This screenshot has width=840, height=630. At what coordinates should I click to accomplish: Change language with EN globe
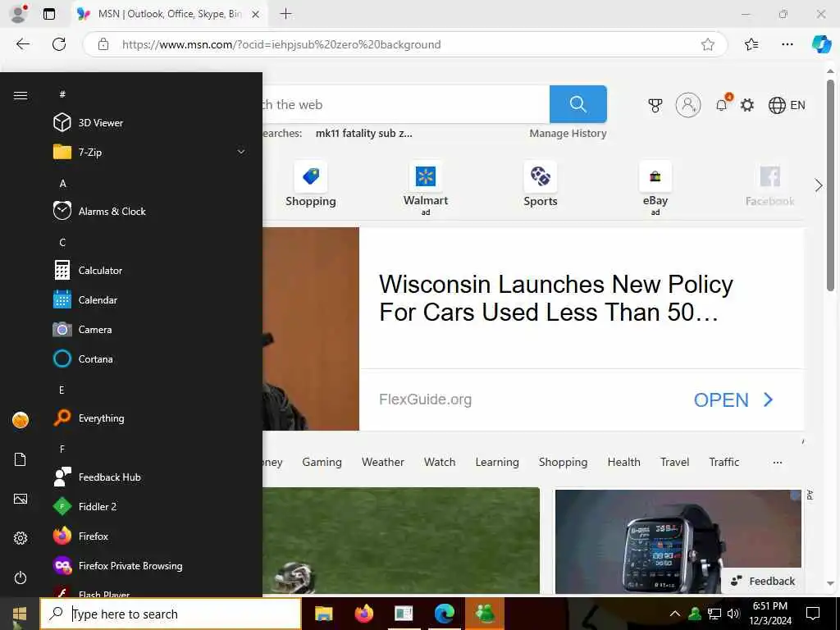pyautogui.click(x=787, y=105)
